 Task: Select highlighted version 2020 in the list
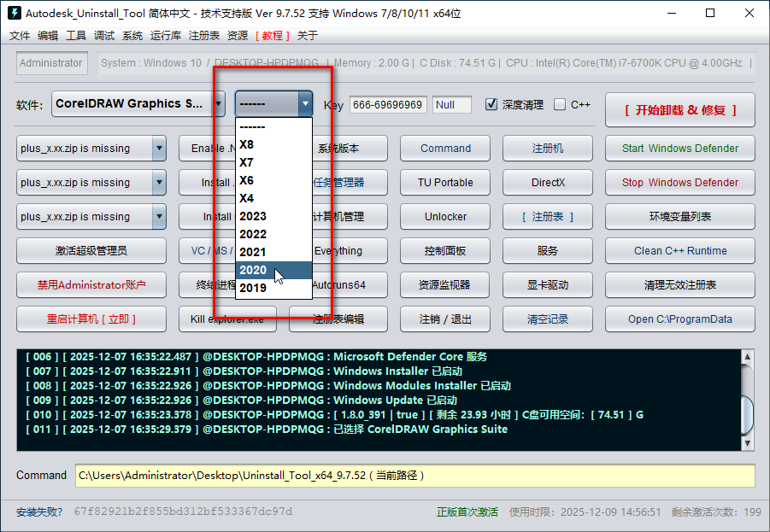[274, 270]
